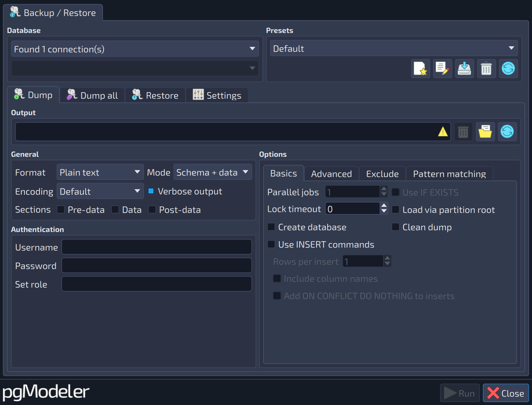The height and width of the screenshot is (405, 532).
Task: Click the Password input field
Action: 156,266
